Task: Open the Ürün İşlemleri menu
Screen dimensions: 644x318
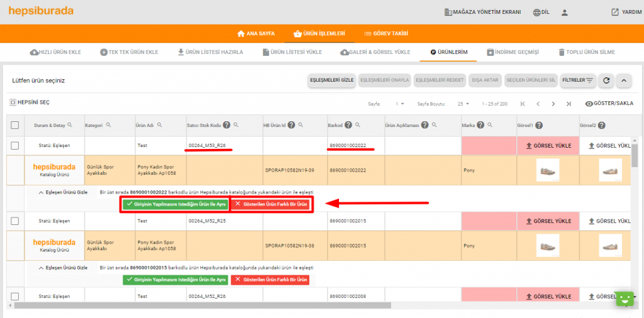Action: (319, 33)
